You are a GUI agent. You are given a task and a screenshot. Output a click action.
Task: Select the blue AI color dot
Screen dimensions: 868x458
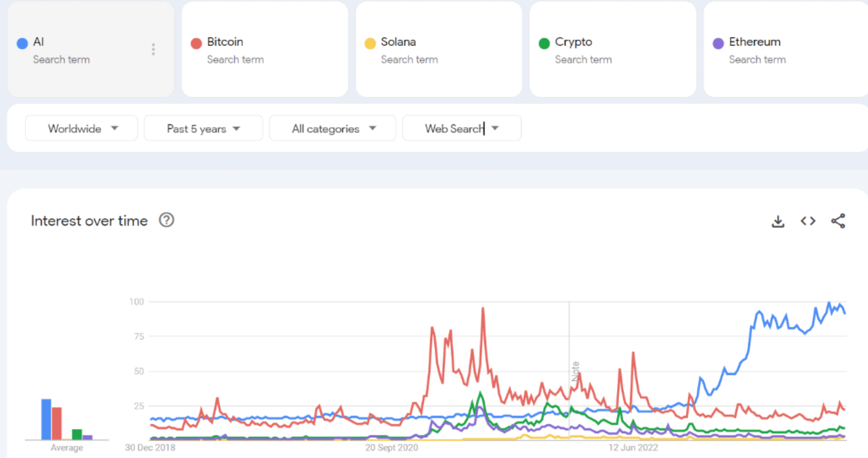(23, 43)
